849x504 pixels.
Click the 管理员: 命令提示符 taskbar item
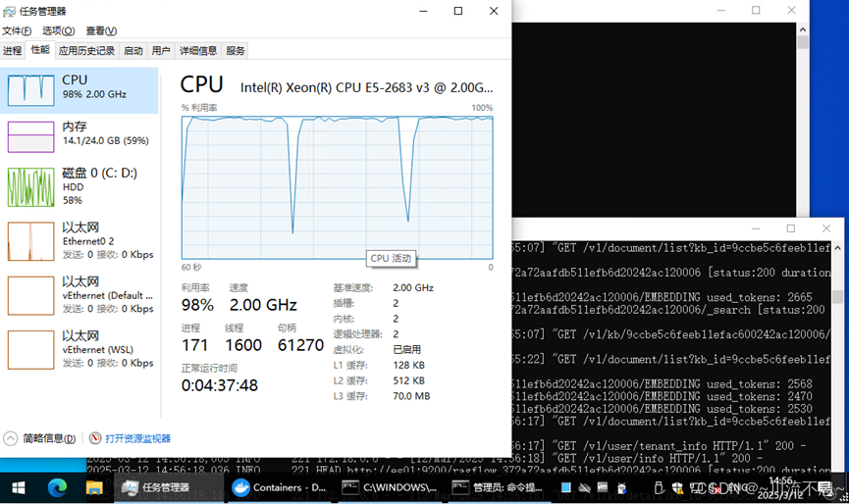tap(500, 487)
